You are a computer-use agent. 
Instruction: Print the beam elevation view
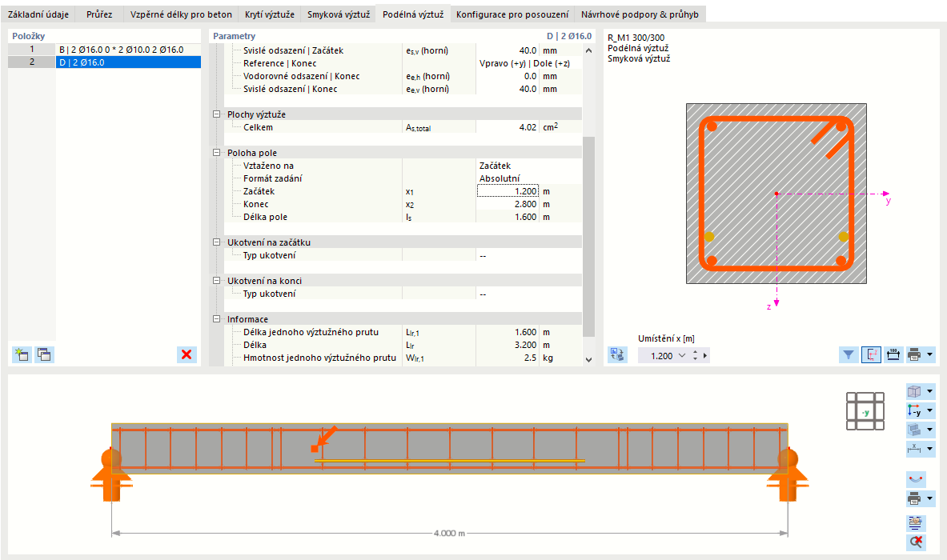pyautogui.click(x=914, y=498)
